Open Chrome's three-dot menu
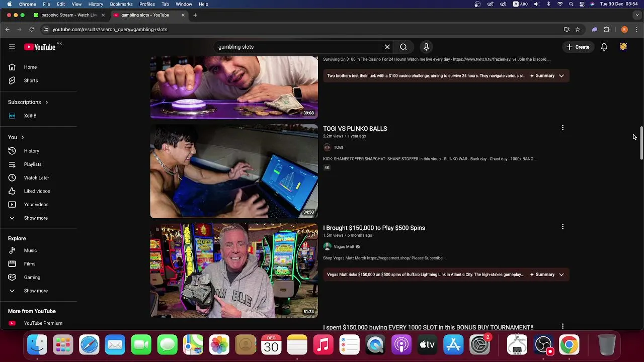Viewport: 644px width, 362px height. click(637, 30)
